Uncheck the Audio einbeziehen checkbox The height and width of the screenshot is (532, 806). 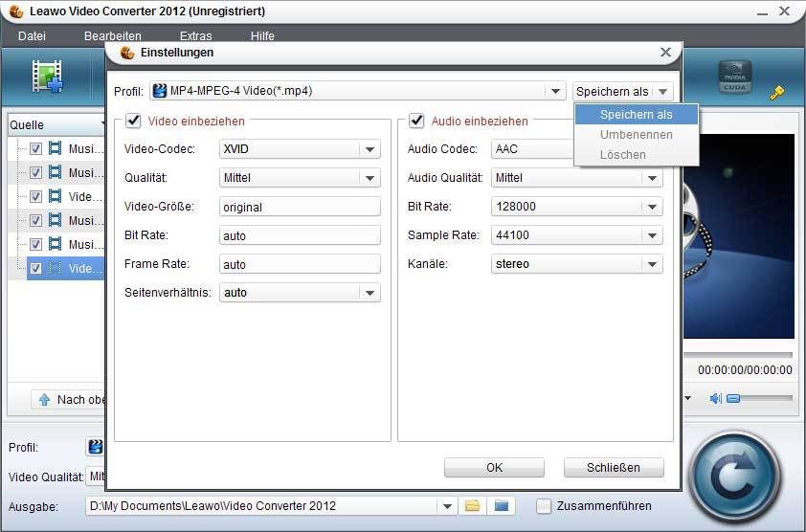click(416, 122)
